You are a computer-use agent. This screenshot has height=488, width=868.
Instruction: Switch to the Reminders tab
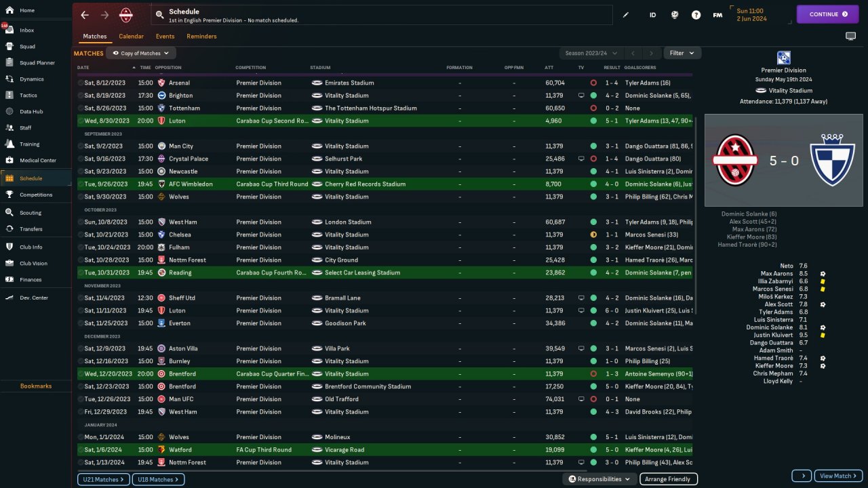(201, 36)
